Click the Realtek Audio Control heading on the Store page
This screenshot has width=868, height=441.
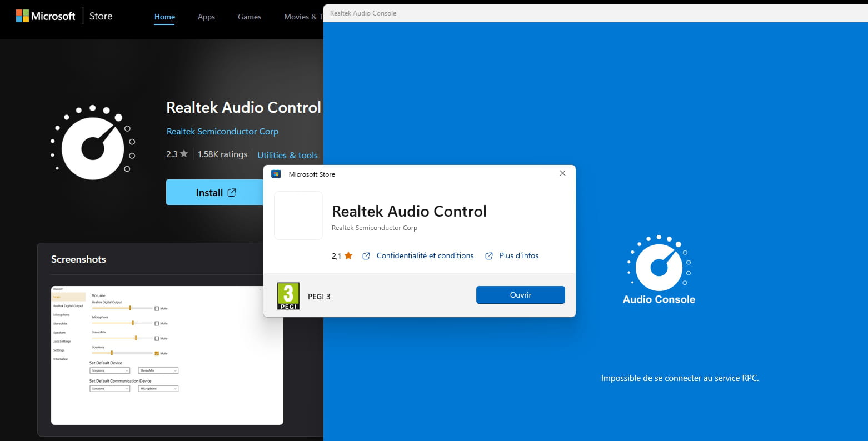[244, 107]
